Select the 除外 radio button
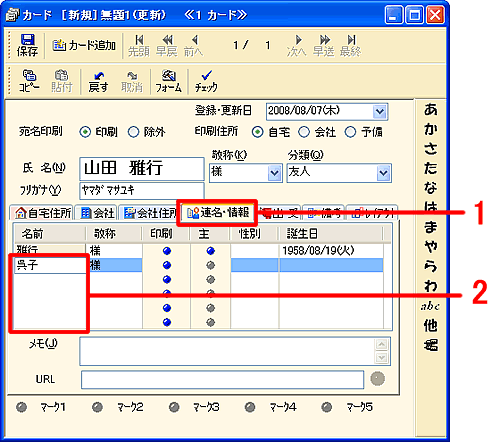 pyautogui.click(x=134, y=132)
